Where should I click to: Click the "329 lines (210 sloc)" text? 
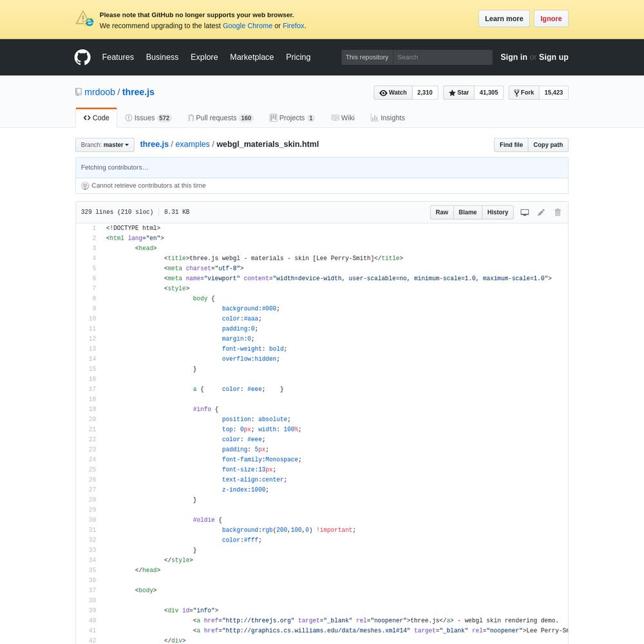click(117, 212)
